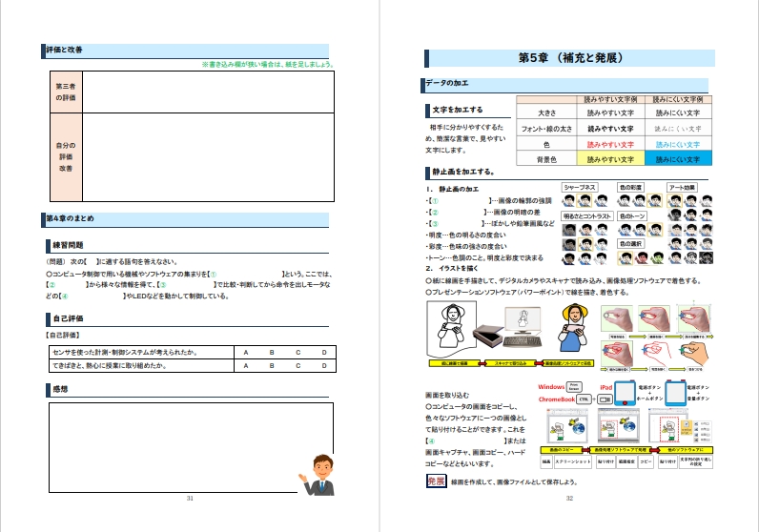Click the yellow 他のソフトウェアに step label
This screenshot has width=759, height=532.
pyautogui.click(x=685, y=450)
